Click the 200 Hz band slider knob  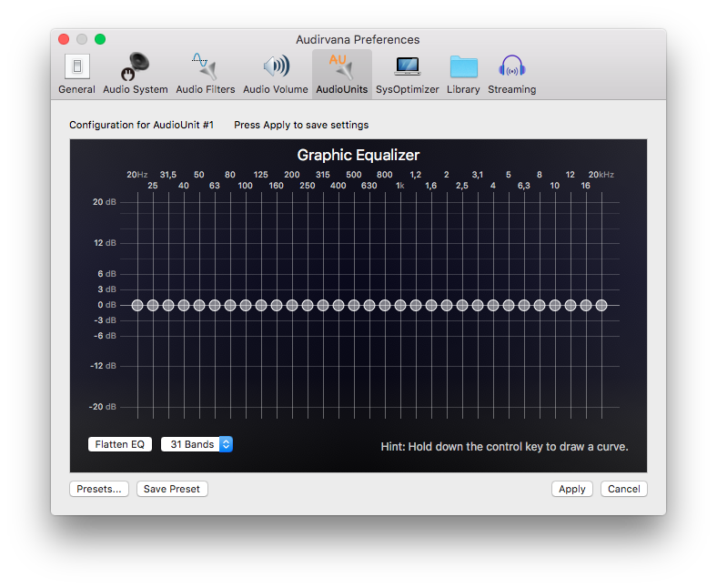[x=292, y=305]
